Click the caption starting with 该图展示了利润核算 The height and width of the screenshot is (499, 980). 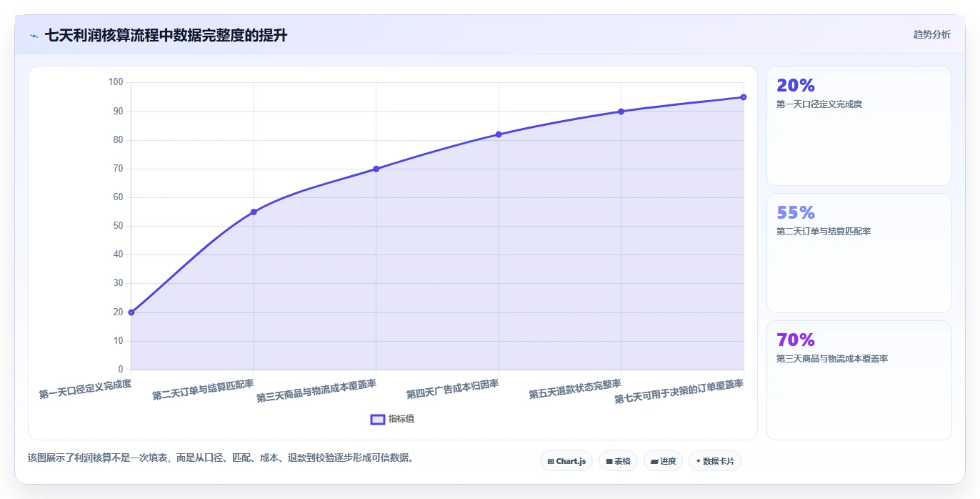(x=221, y=458)
